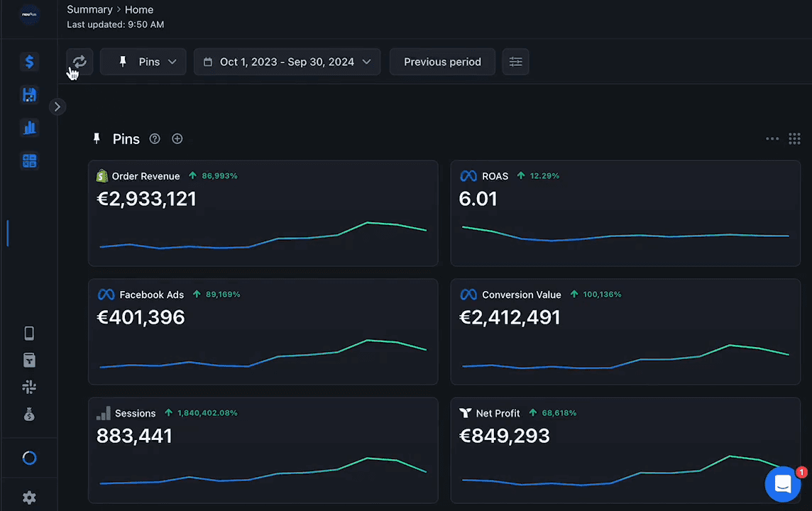The width and height of the screenshot is (812, 511).
Task: Open the Pins section three-dot menu
Action: coord(772,139)
